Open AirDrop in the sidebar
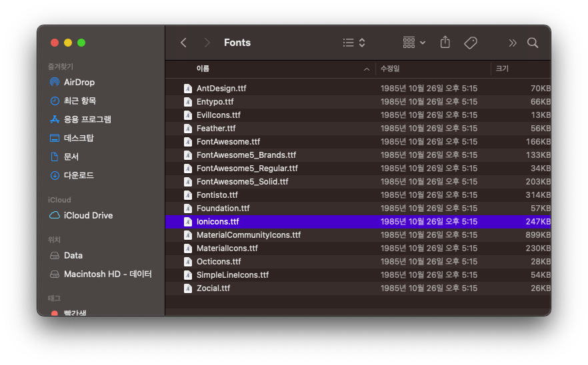This screenshot has width=588, height=365. [x=79, y=82]
